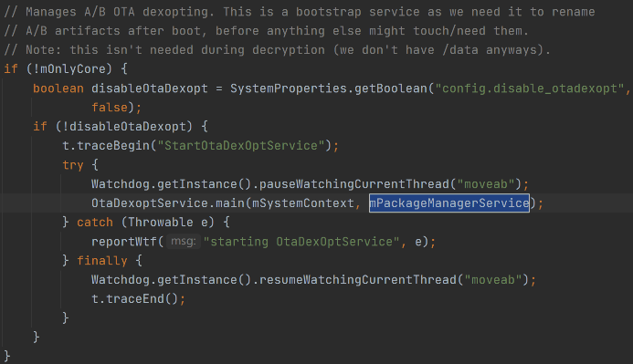Click the finally keyword
This screenshot has height=364, width=633.
click(102, 260)
